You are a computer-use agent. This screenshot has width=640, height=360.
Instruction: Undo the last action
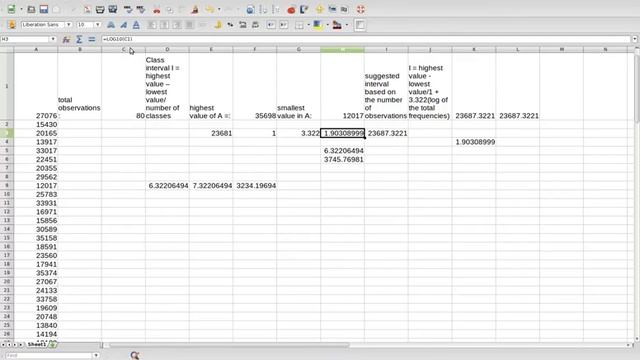click(210, 9)
